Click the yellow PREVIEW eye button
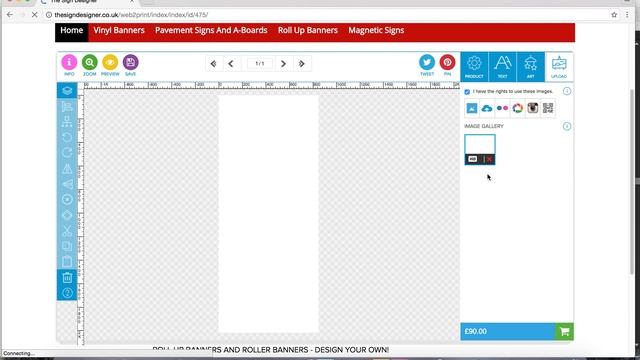640x360 pixels. pyautogui.click(x=110, y=62)
